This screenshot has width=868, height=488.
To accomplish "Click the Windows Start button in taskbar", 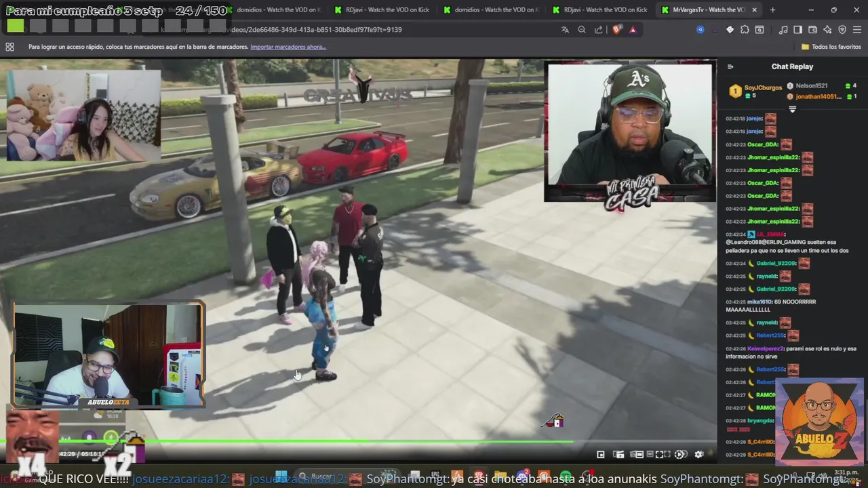I will [x=281, y=476].
